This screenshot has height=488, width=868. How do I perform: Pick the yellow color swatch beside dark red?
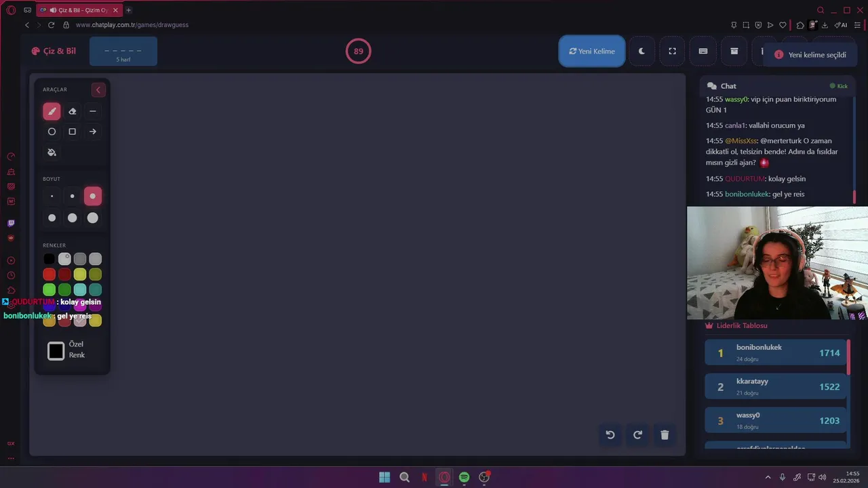80,274
